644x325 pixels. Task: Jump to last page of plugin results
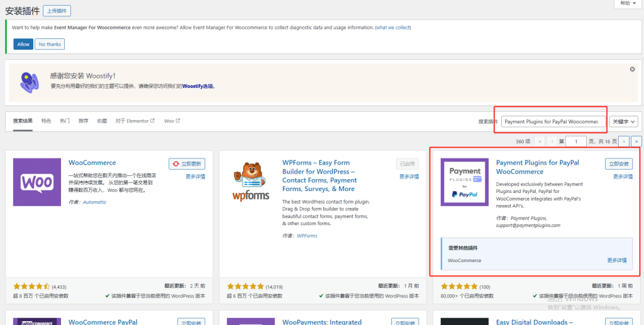[636, 141]
